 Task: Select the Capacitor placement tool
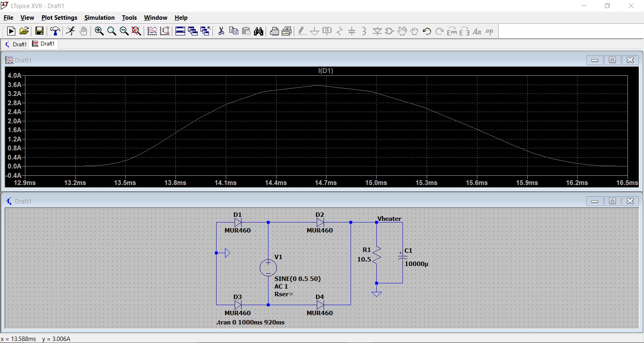pyautogui.click(x=352, y=31)
